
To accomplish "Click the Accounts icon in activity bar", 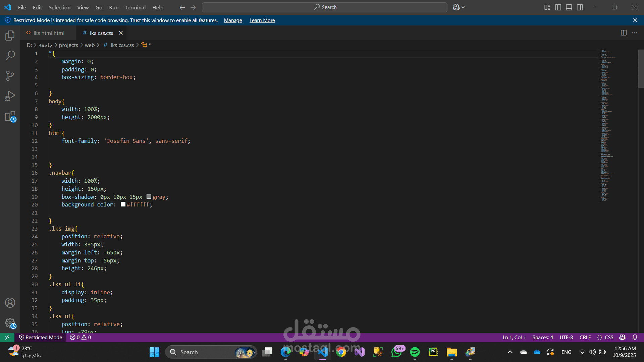I will 10,303.
